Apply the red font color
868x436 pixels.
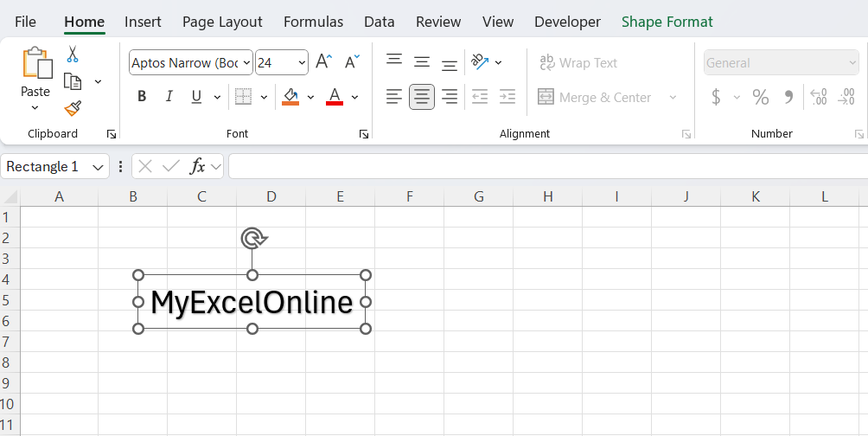[335, 97]
